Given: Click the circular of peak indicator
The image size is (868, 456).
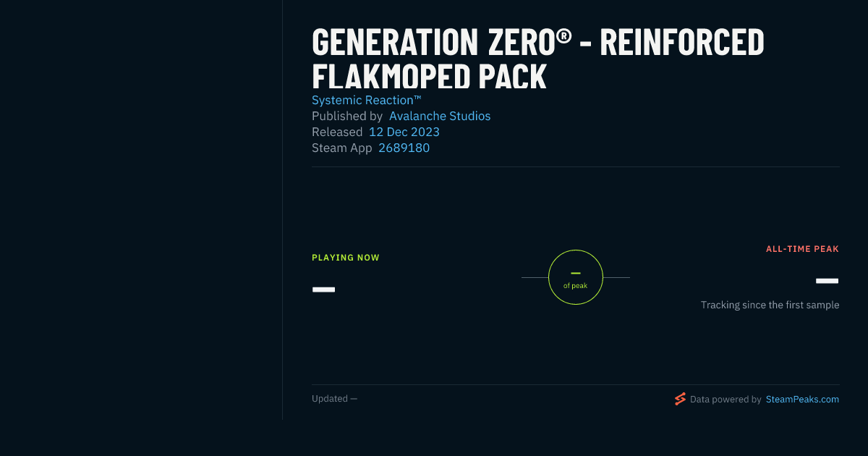Looking at the screenshot, I should click(576, 277).
